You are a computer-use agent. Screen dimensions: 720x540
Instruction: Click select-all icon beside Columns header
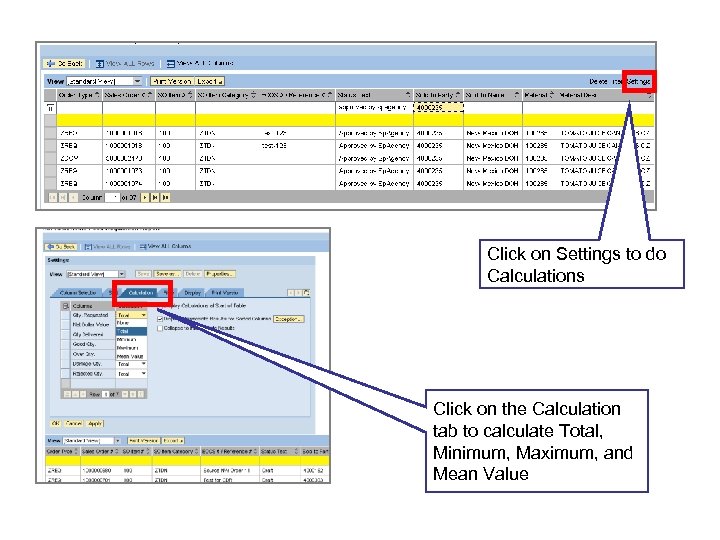66,306
